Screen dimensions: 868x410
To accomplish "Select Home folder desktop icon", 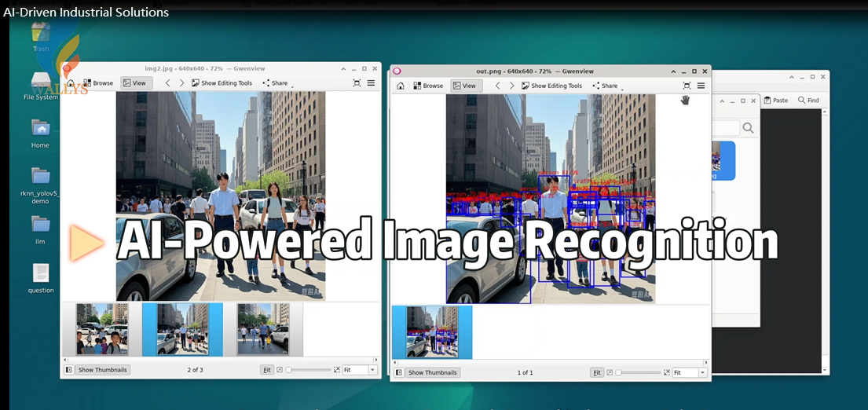I will [40, 134].
